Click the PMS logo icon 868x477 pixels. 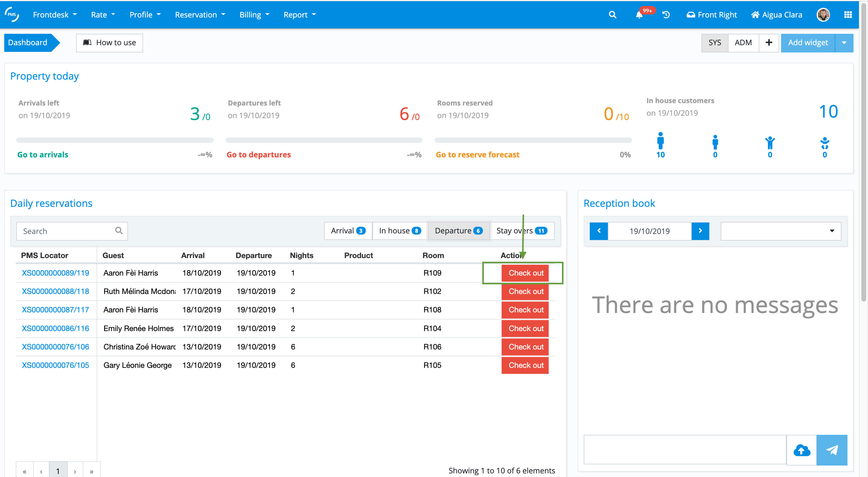point(12,14)
